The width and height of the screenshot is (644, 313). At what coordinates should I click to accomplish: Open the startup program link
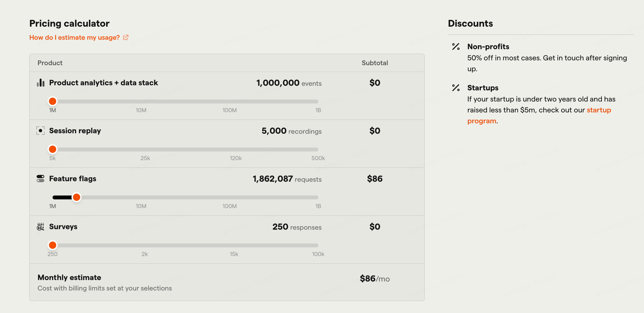click(x=598, y=110)
